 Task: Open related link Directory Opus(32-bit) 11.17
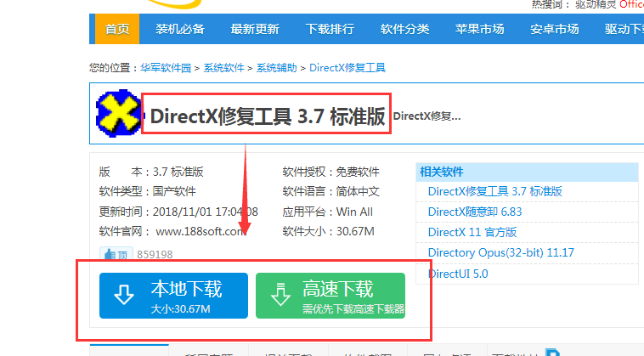click(x=501, y=252)
